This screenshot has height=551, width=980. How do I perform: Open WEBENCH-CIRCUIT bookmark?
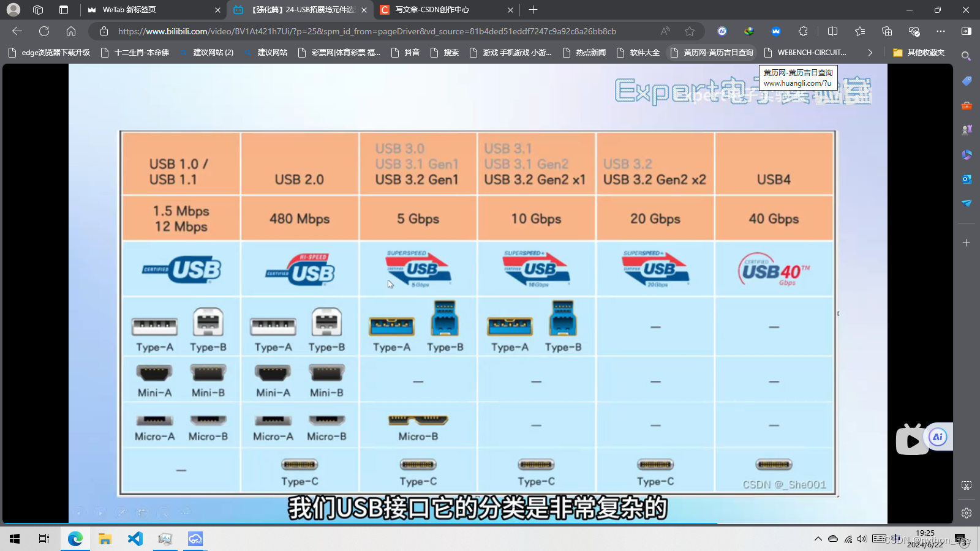[805, 53]
